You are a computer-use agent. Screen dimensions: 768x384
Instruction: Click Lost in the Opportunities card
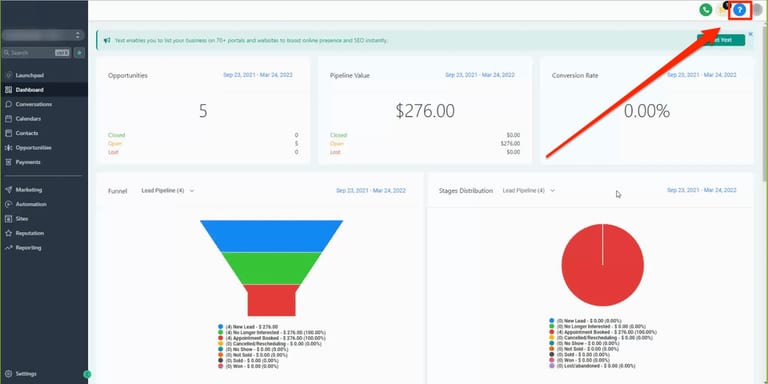tap(113, 152)
